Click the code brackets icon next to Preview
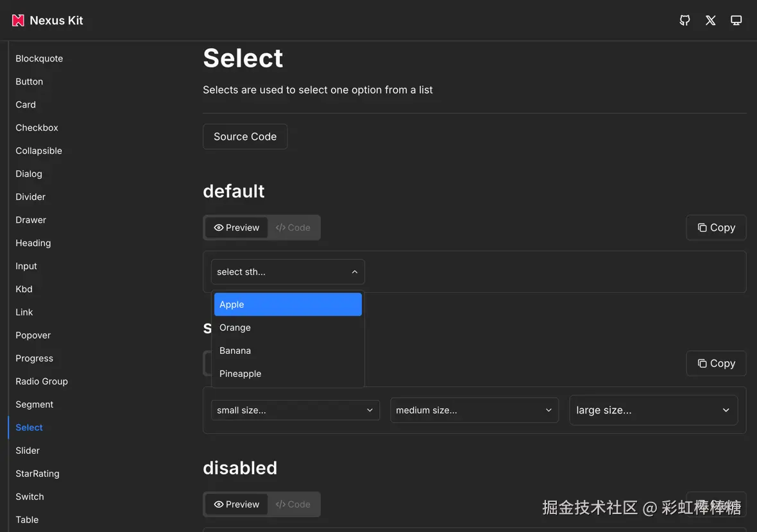Screen dimensions: 757x532 point(280,228)
